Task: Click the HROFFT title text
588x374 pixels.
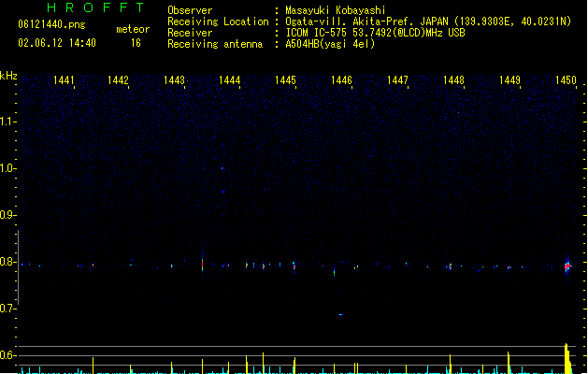Action: (x=95, y=7)
